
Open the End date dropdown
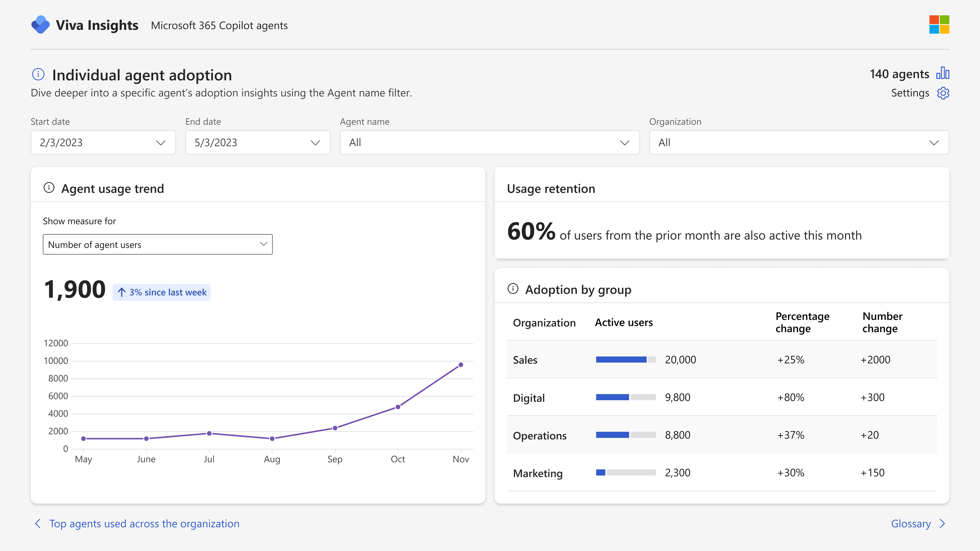click(258, 143)
